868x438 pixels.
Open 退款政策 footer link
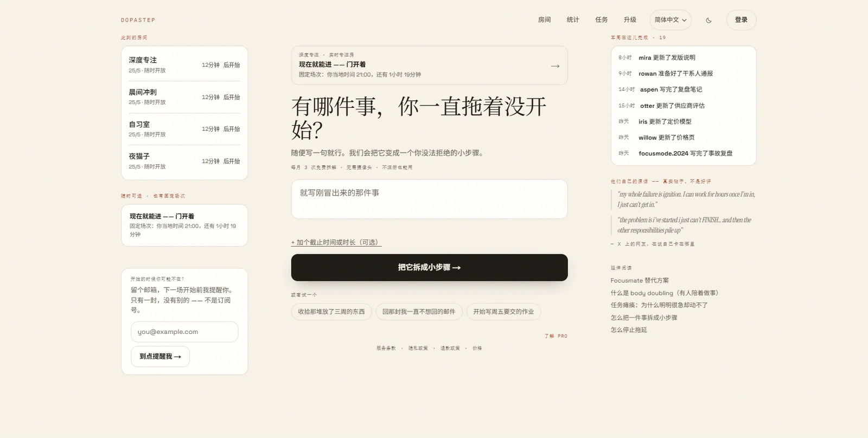[450, 348]
